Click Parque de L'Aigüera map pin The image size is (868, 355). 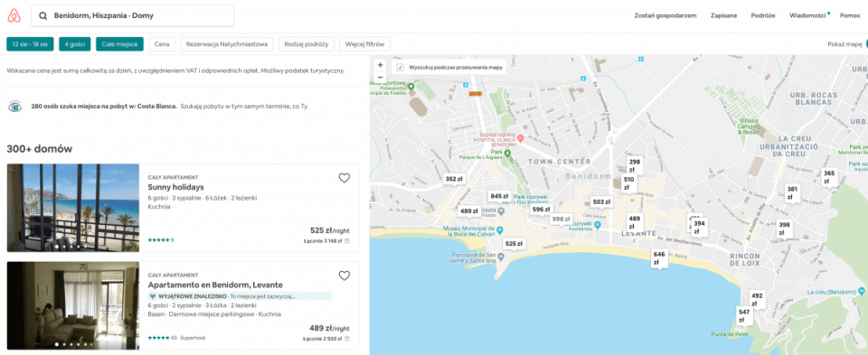click(507, 153)
